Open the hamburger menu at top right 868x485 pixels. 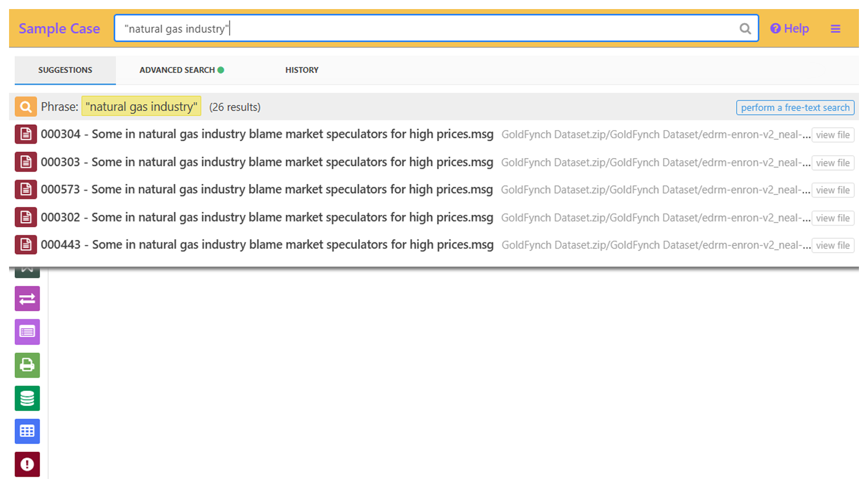point(835,28)
